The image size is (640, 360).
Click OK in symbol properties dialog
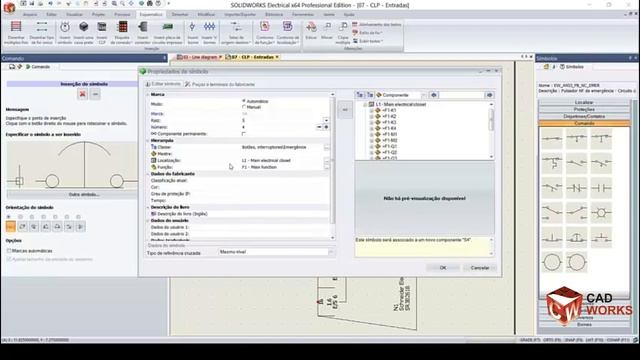[x=443, y=268]
